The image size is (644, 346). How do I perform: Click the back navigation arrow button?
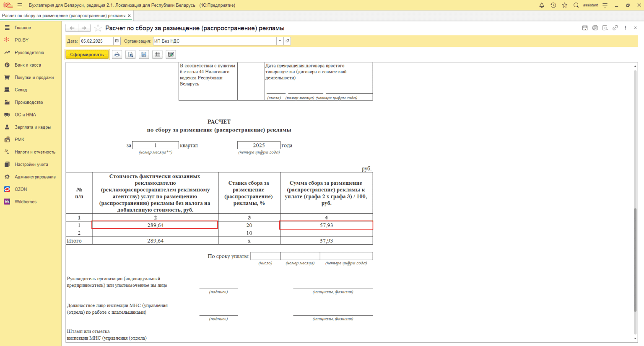pos(72,28)
